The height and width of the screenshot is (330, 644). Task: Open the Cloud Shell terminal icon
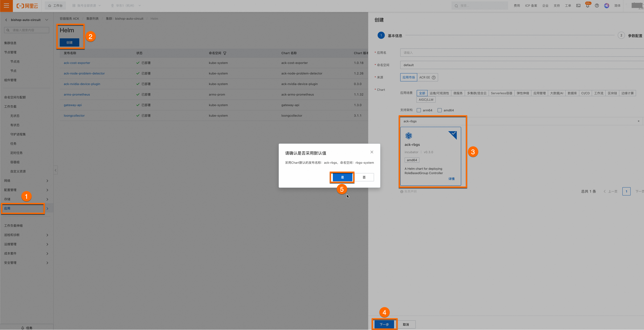click(578, 6)
